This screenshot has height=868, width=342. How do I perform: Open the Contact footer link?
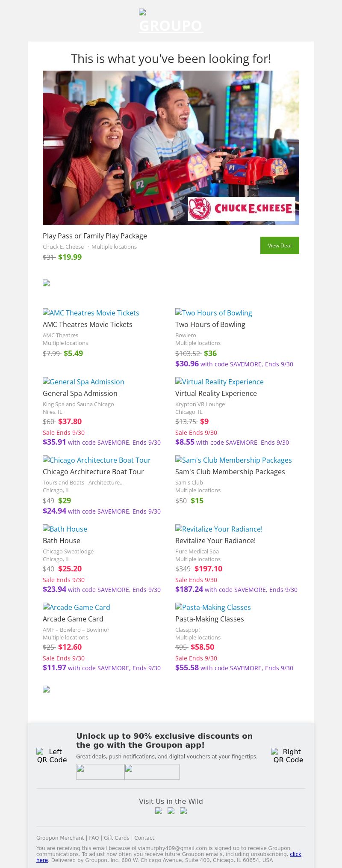coord(144,838)
